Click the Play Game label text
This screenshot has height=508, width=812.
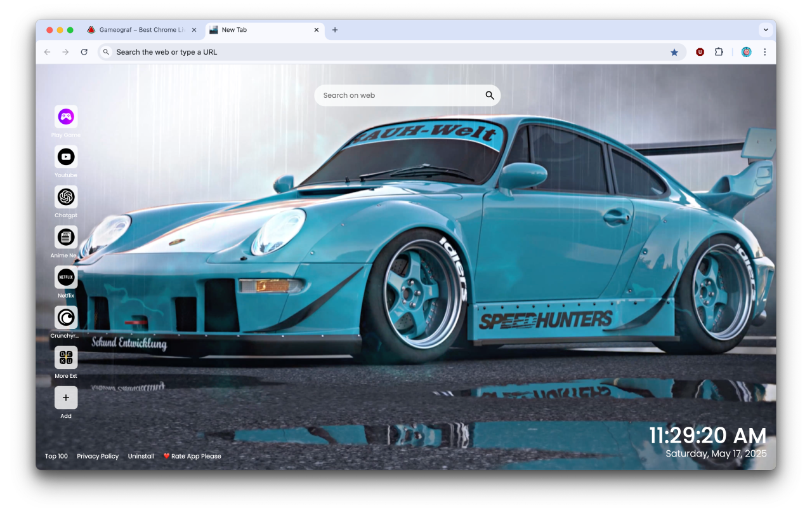pyautogui.click(x=66, y=135)
